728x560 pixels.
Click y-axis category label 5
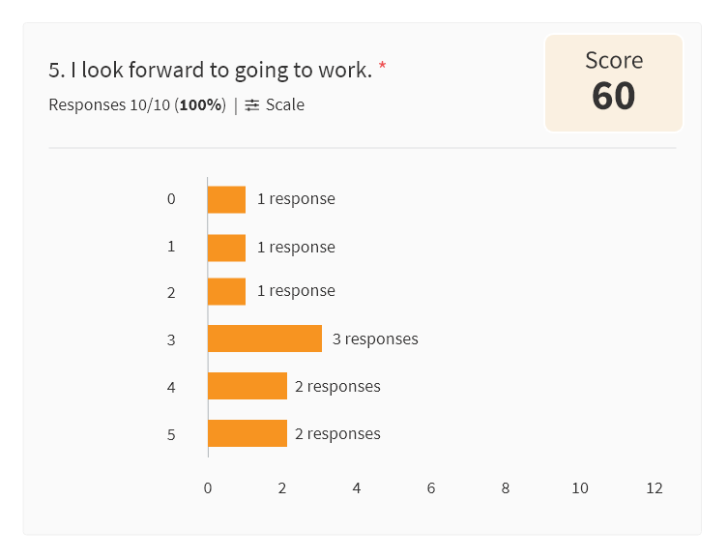click(171, 434)
